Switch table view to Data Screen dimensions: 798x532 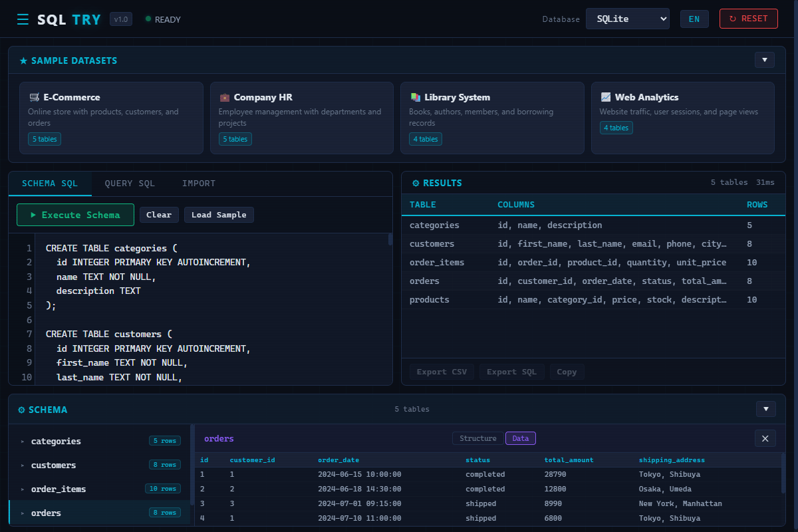coord(521,438)
